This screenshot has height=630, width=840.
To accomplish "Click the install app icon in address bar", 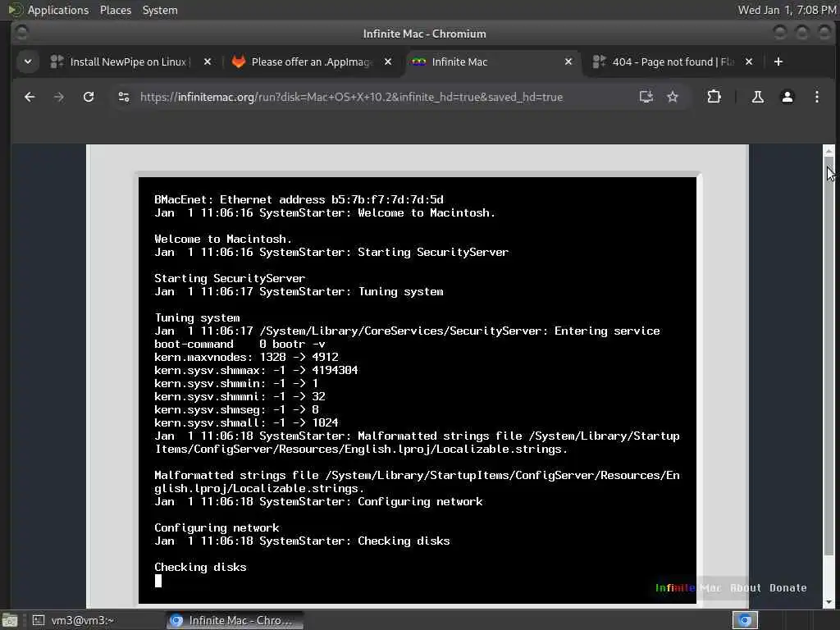I will (646, 97).
